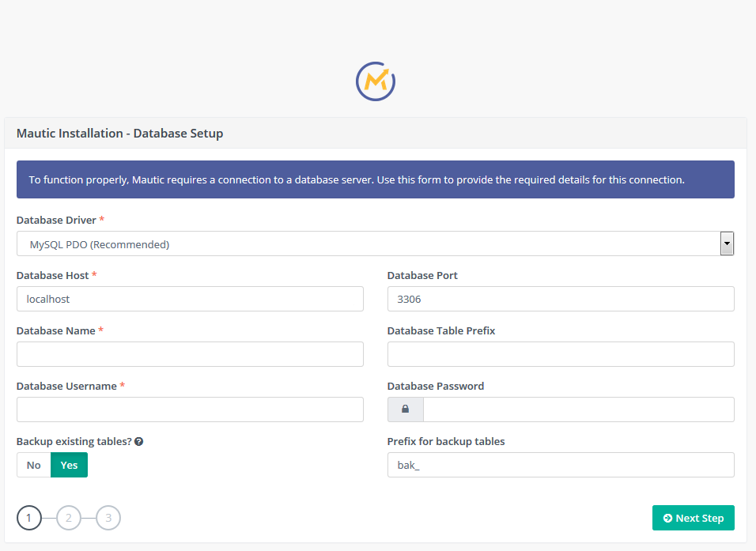Viewport: 756px width, 551px height.
Task: Click into the Database Port field
Action: pos(561,299)
